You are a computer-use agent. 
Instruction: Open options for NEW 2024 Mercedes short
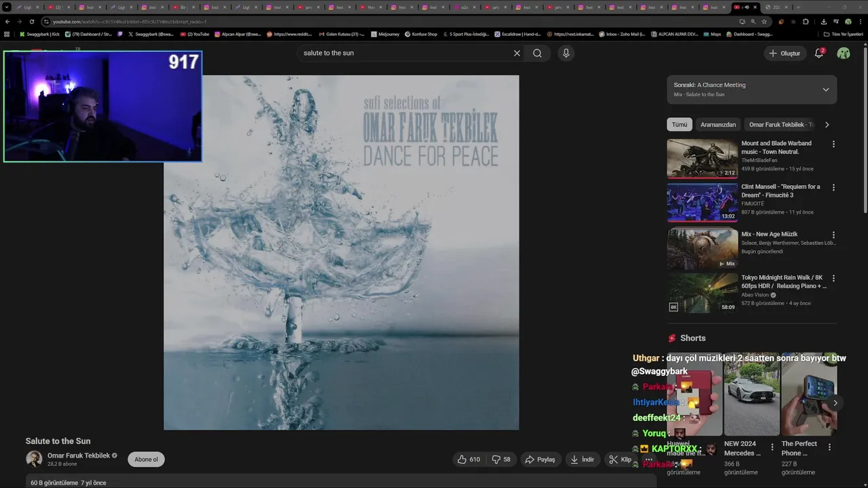[772, 447]
